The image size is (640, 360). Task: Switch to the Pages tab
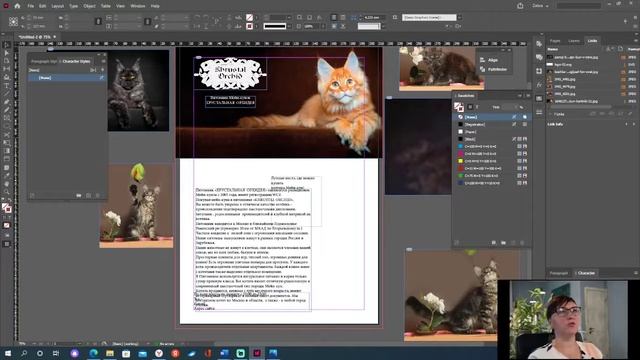click(x=555, y=41)
